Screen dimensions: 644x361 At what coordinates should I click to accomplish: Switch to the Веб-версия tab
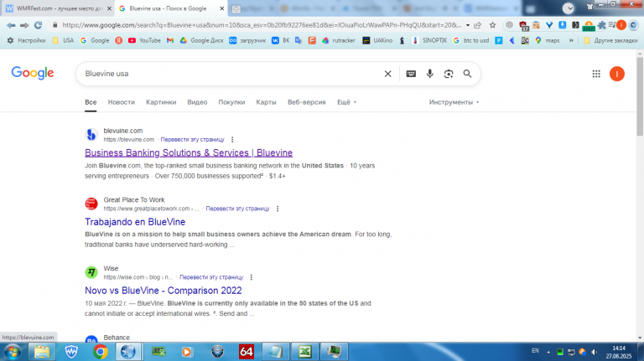pos(306,102)
